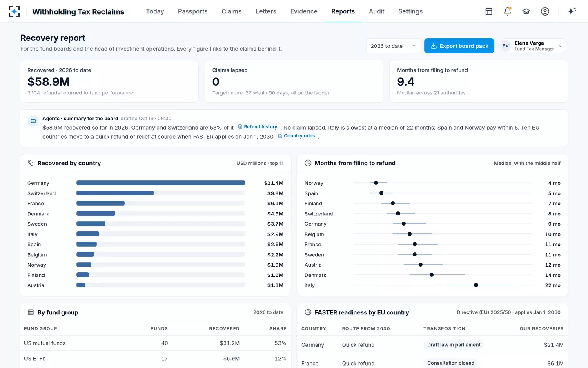Click the graduation cap learning icon

point(526,11)
